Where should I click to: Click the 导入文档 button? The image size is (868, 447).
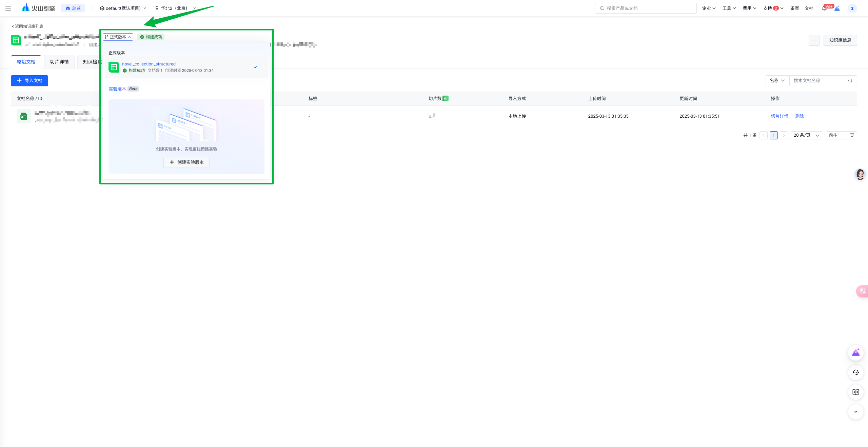point(29,81)
